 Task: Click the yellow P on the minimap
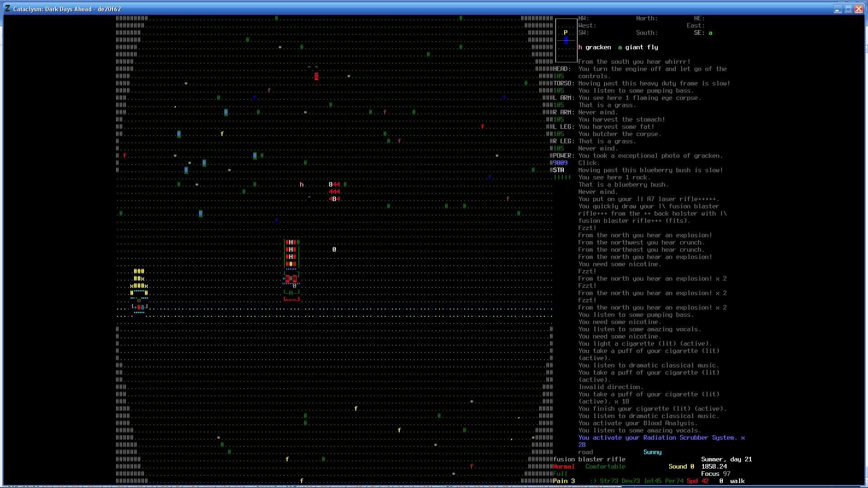coord(566,33)
